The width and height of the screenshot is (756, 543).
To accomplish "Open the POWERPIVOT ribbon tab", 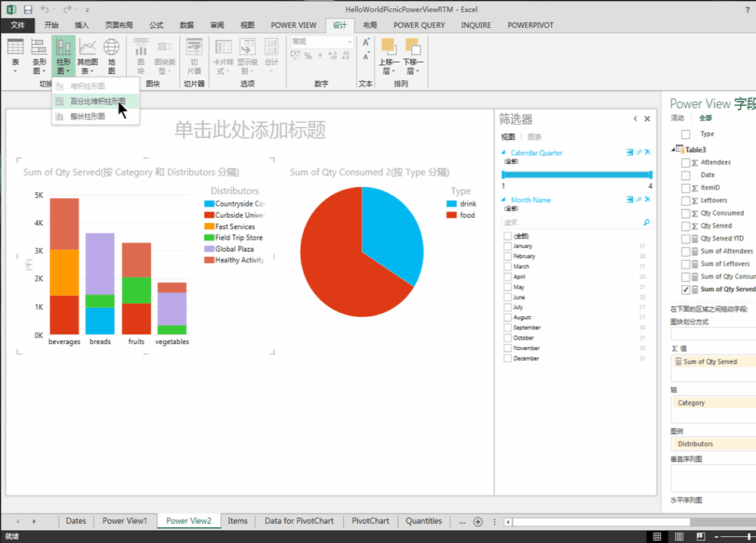I will point(531,25).
